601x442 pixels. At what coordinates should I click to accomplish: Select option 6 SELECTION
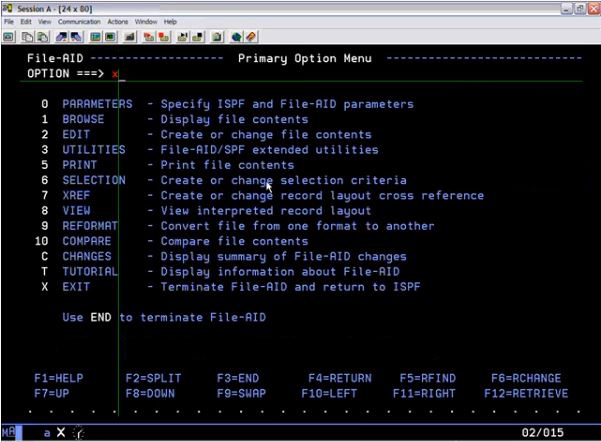84,180
